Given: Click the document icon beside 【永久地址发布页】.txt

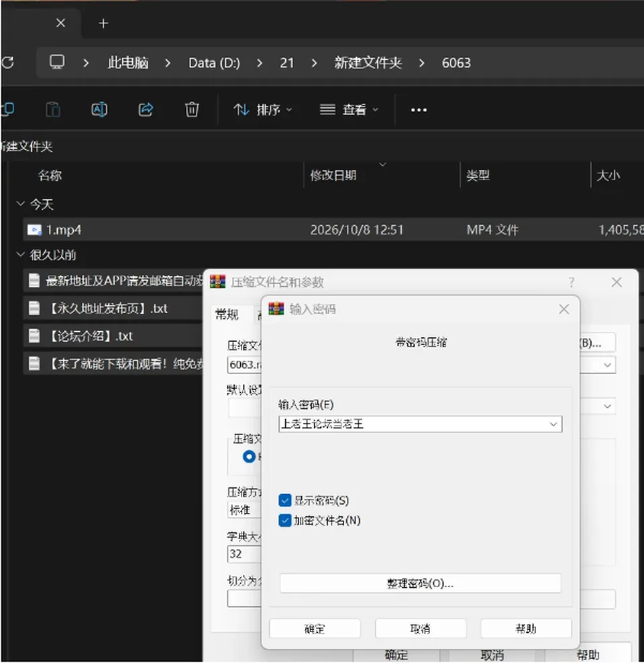Looking at the screenshot, I should (x=34, y=308).
